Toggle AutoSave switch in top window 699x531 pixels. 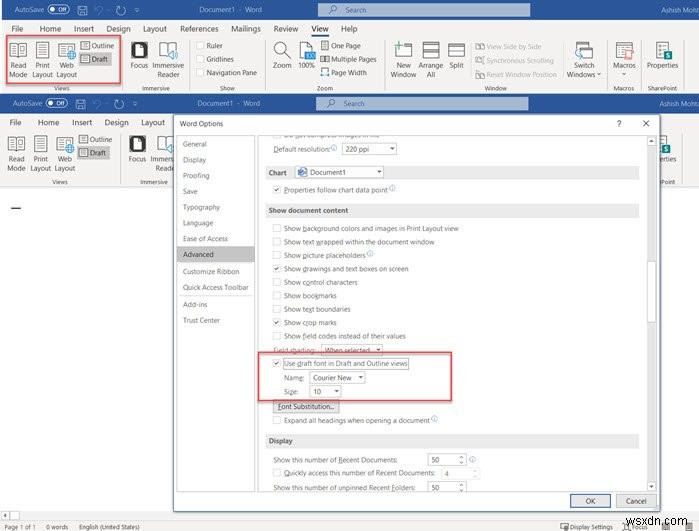(59, 9)
